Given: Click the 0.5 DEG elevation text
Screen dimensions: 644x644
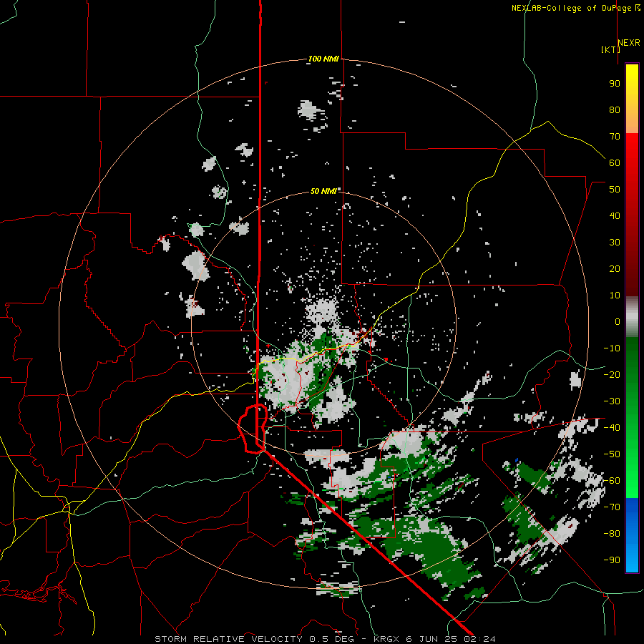Looking at the screenshot, I should tap(336, 639).
